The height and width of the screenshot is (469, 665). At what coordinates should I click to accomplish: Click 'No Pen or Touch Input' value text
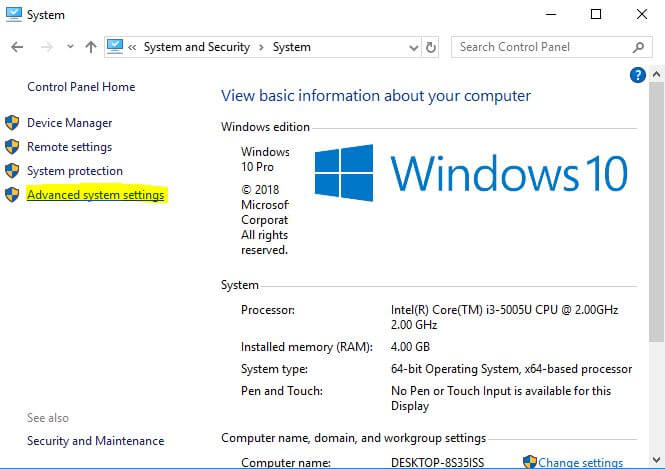click(x=452, y=391)
